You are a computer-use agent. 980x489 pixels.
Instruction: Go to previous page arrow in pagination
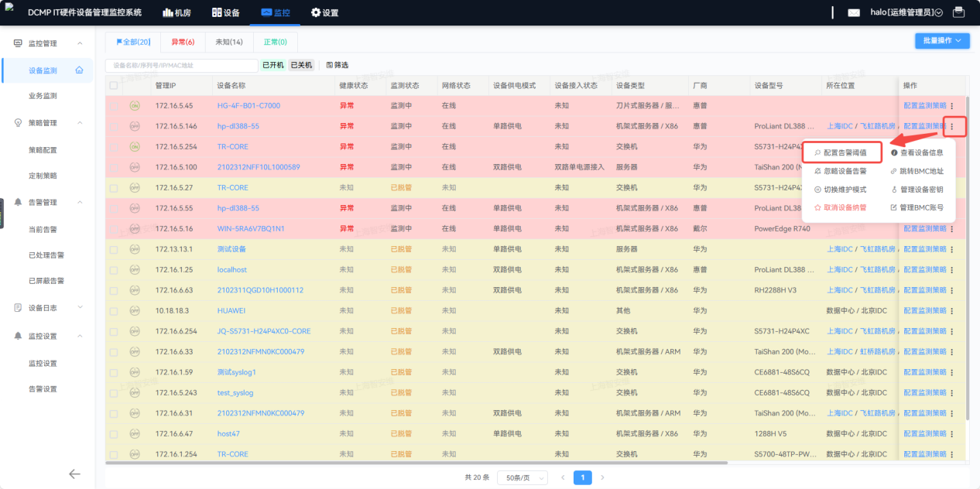point(563,477)
